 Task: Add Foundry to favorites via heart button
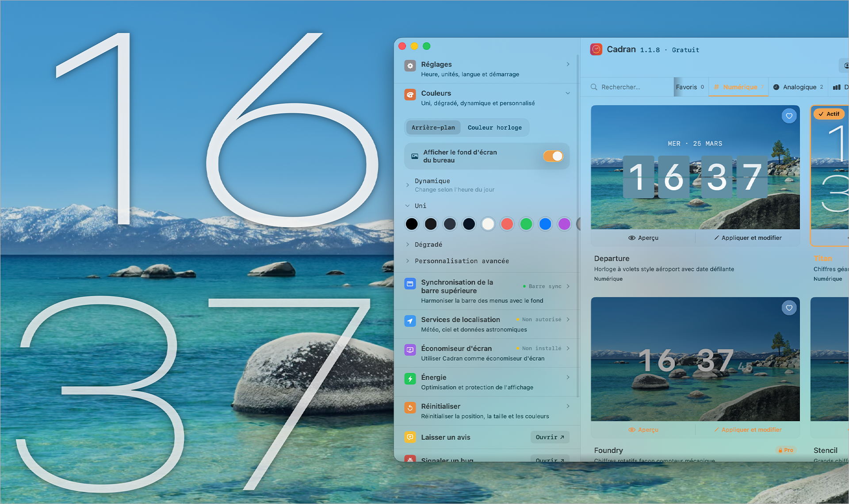pyautogui.click(x=789, y=308)
